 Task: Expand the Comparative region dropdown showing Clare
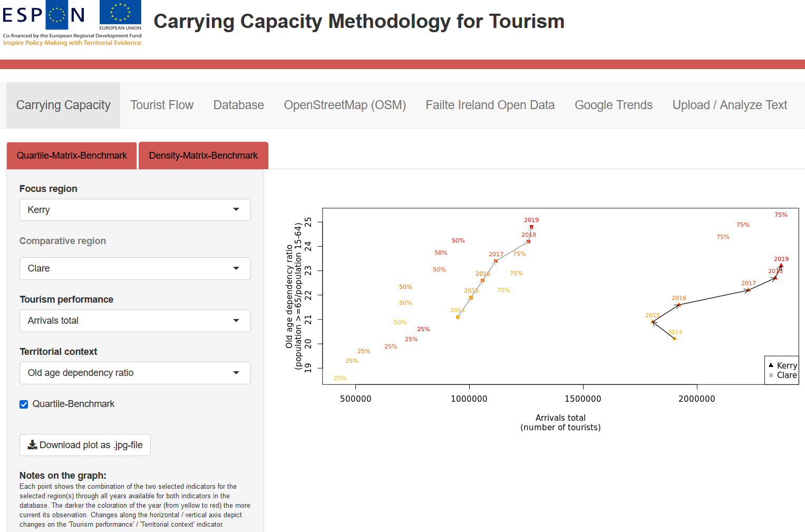(135, 268)
